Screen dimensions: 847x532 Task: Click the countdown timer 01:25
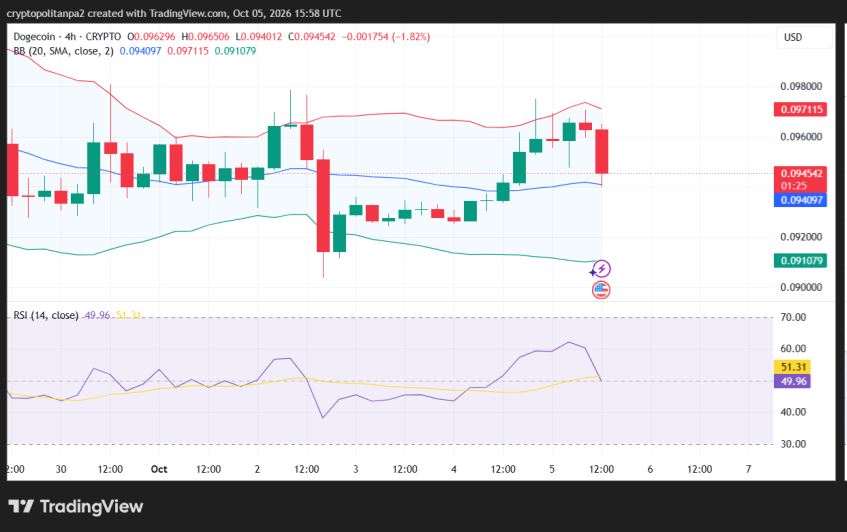pos(794,186)
